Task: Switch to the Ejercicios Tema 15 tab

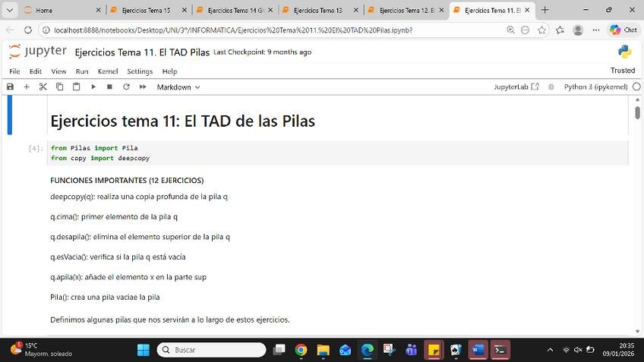Action: tap(146, 11)
